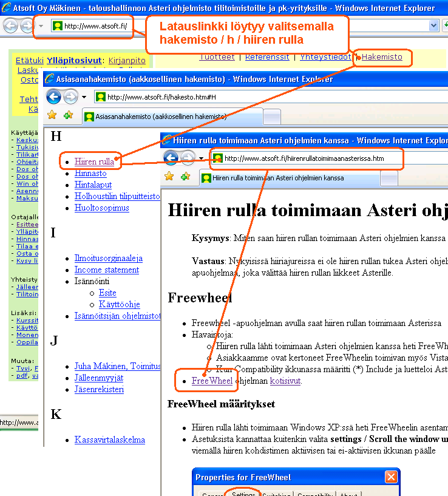Open the Ilmoitusorginaaleja link
This screenshot has width=448, height=496.
[x=109, y=259]
